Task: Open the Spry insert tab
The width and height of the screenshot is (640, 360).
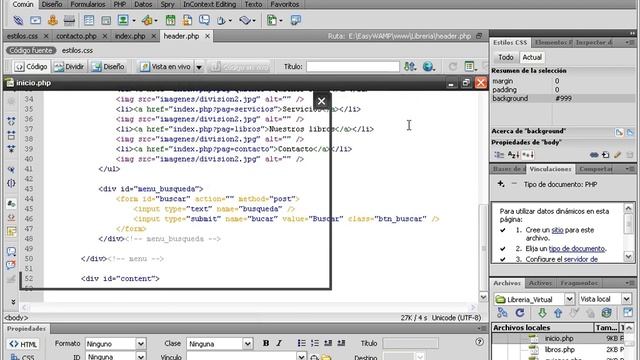Action: (x=167, y=4)
